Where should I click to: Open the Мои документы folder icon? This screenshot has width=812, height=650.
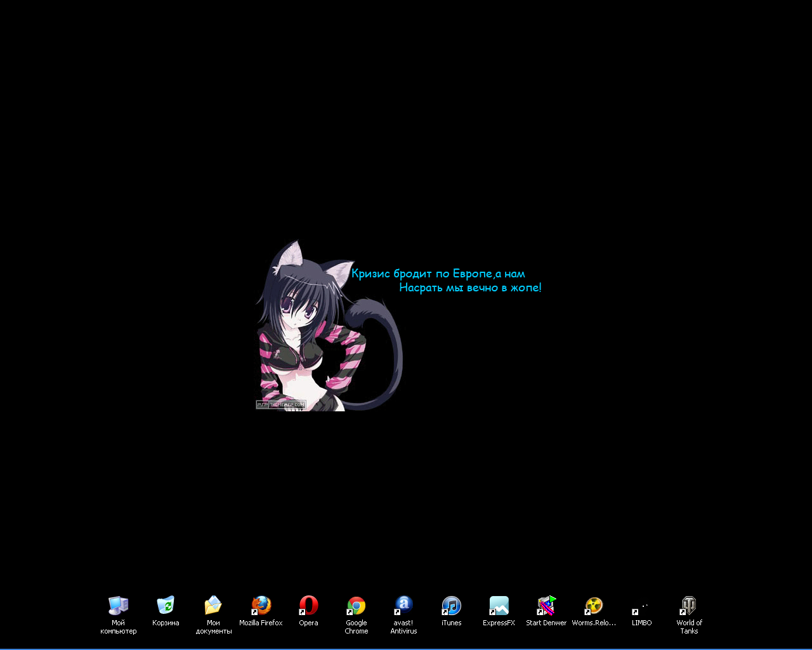(x=213, y=606)
